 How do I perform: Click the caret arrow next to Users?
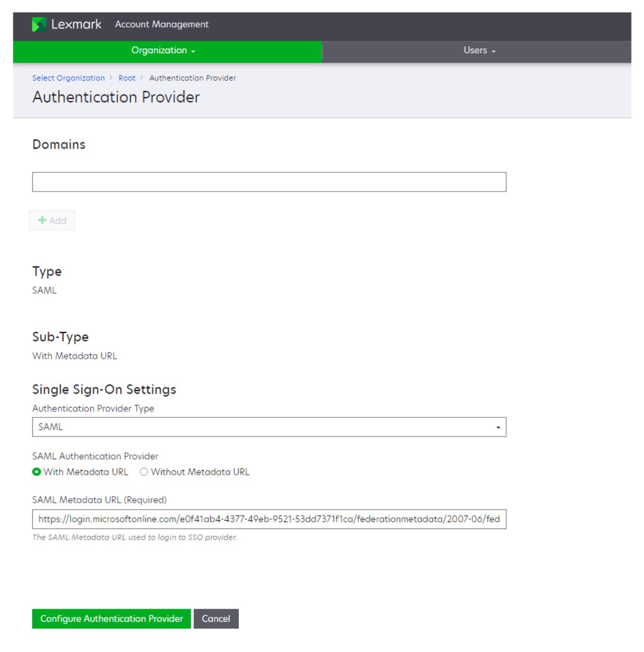494,51
